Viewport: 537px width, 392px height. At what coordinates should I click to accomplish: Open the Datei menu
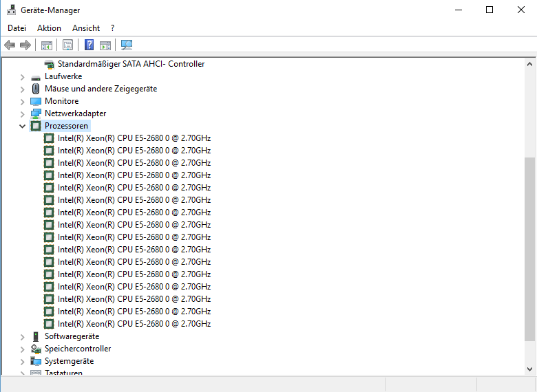[x=17, y=28]
